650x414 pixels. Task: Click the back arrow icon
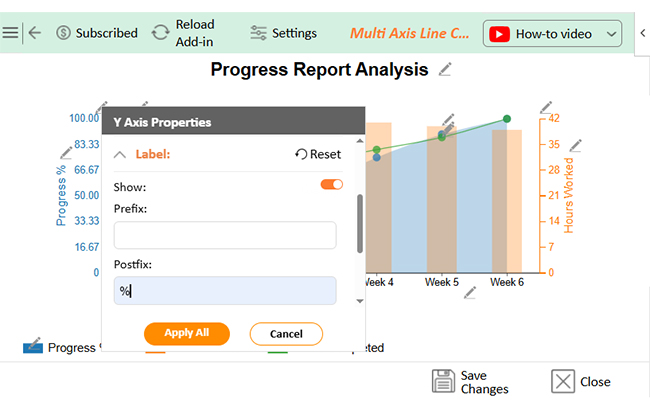35,33
